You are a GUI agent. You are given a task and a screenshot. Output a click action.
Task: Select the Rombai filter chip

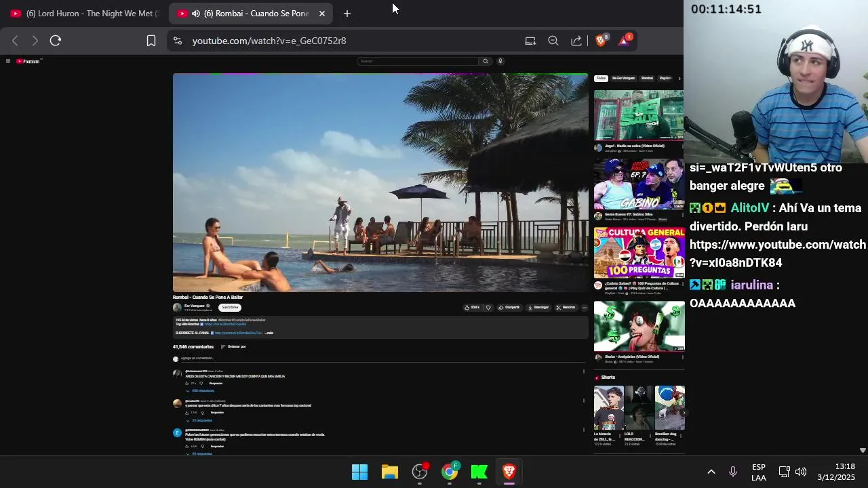click(x=647, y=79)
